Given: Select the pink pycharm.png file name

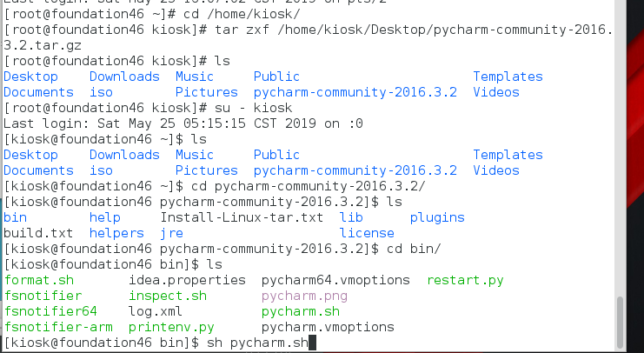Looking at the screenshot, I should point(304,296).
